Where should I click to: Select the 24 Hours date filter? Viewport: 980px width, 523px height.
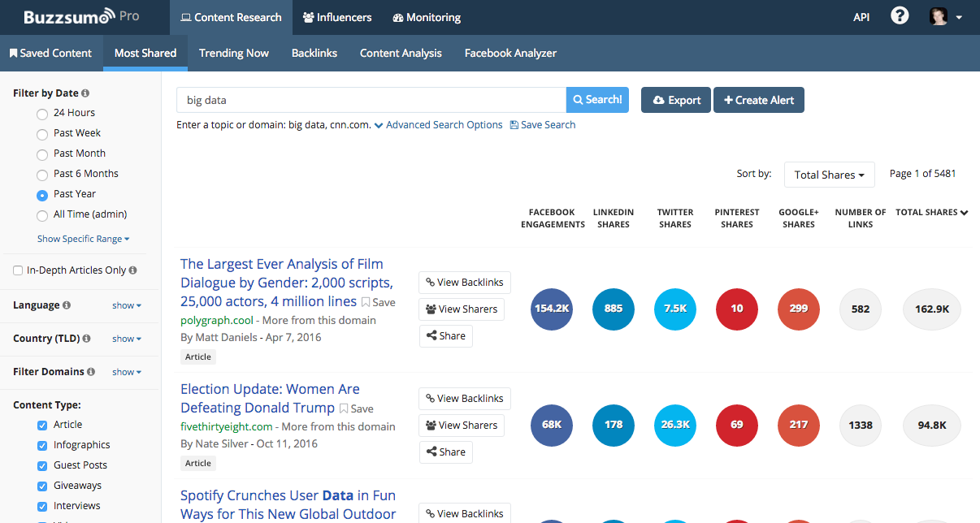click(41, 113)
